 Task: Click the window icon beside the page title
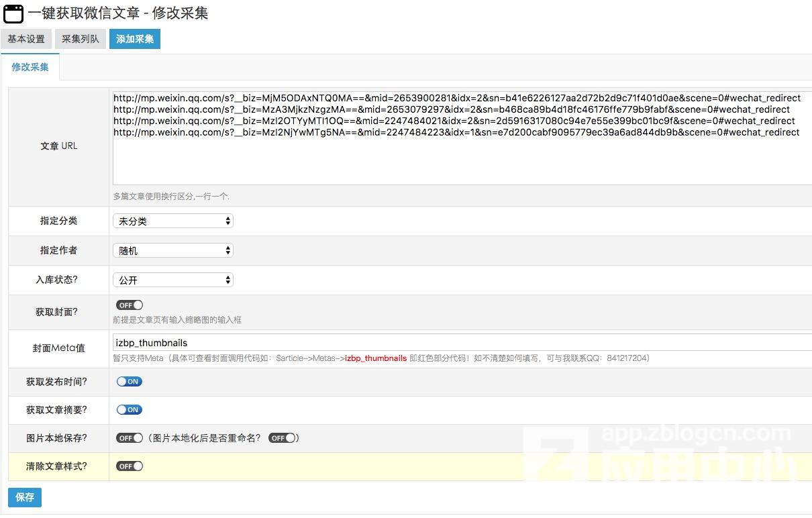[13, 13]
